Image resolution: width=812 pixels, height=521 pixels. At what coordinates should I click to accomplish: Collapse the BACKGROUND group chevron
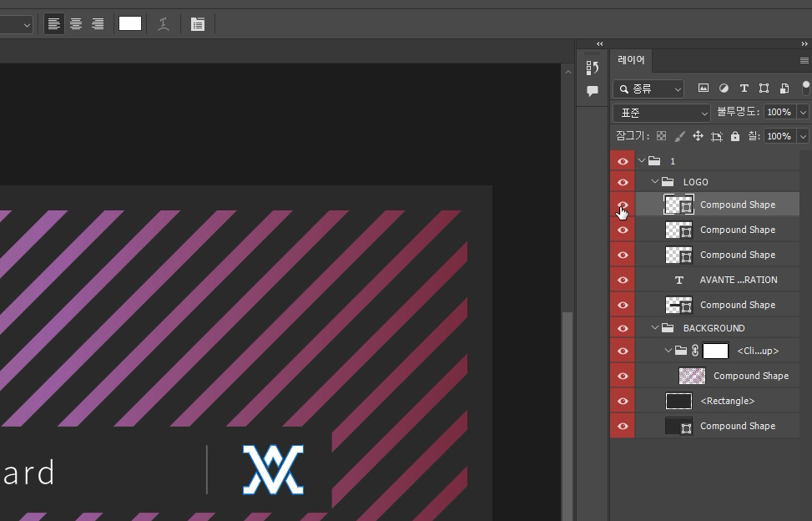[655, 328]
